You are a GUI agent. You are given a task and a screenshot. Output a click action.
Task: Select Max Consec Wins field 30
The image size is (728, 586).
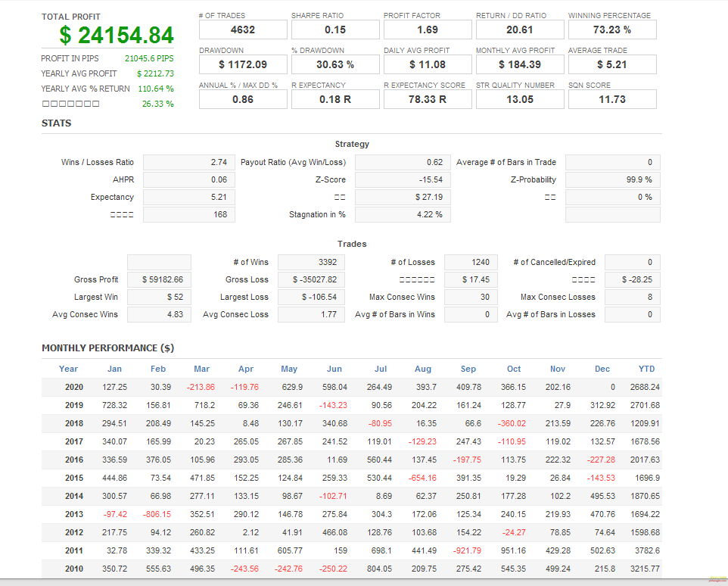(471, 298)
